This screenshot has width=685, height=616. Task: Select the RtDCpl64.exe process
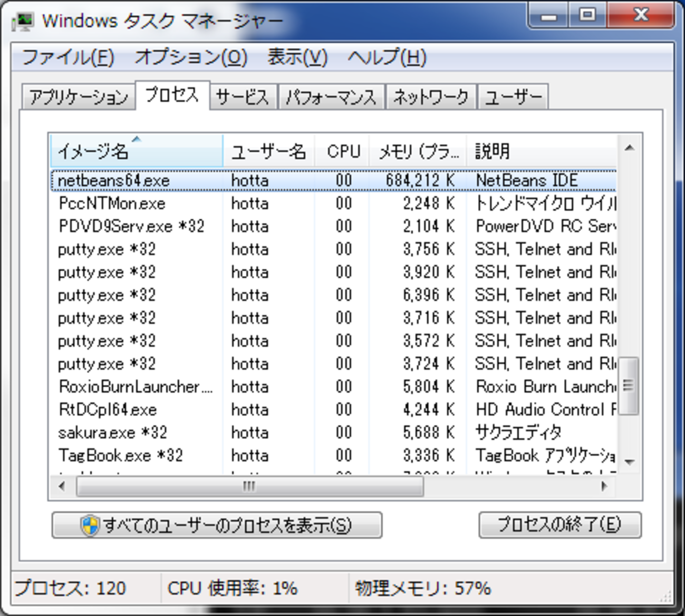point(333,409)
